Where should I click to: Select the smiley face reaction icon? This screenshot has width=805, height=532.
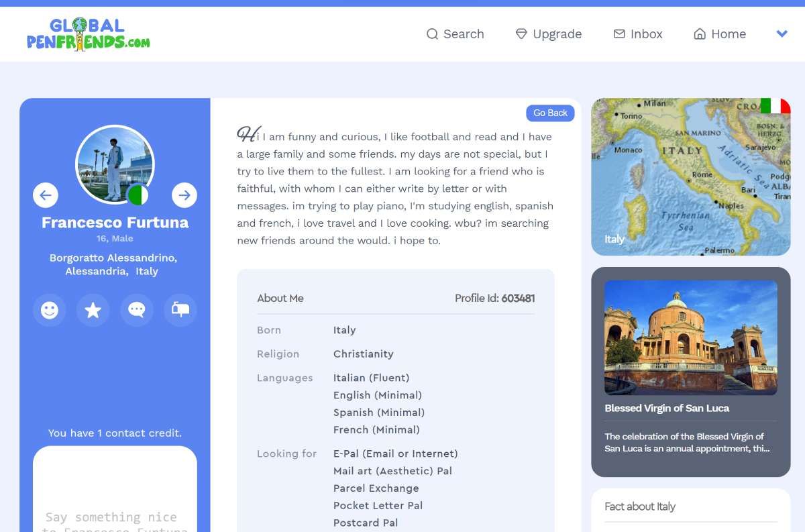49,310
